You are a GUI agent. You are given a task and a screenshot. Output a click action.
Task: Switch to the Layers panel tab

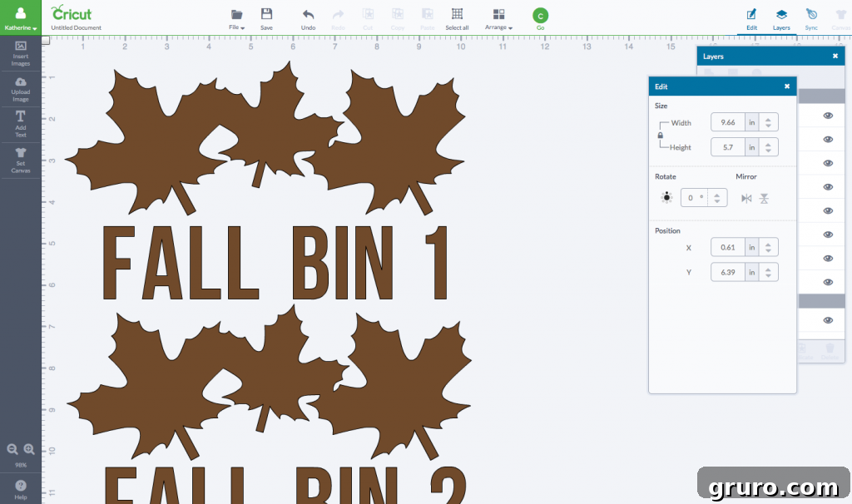[x=781, y=18]
